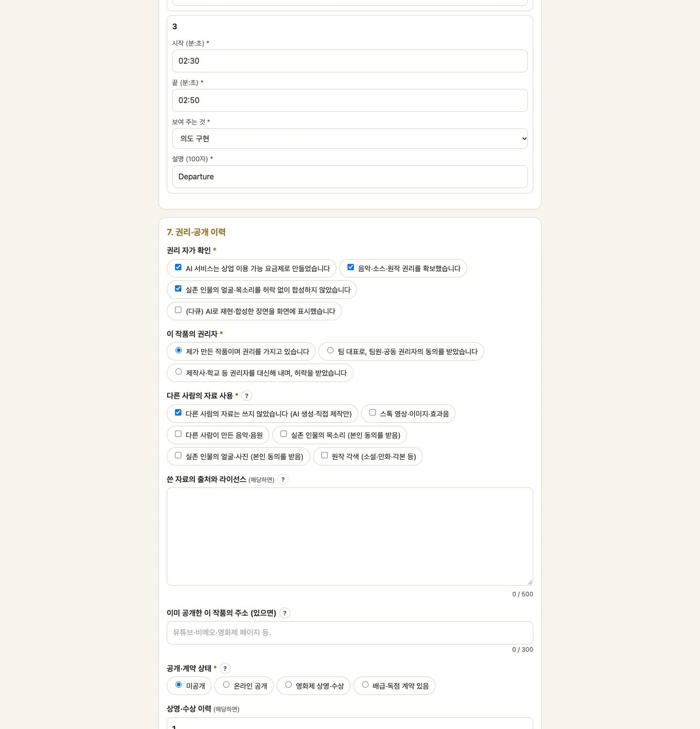Toggle 실존 인물의 얼굴·목소리를 허락 없이 합성하지 않았습니다
The height and width of the screenshot is (729, 700).
click(x=178, y=289)
